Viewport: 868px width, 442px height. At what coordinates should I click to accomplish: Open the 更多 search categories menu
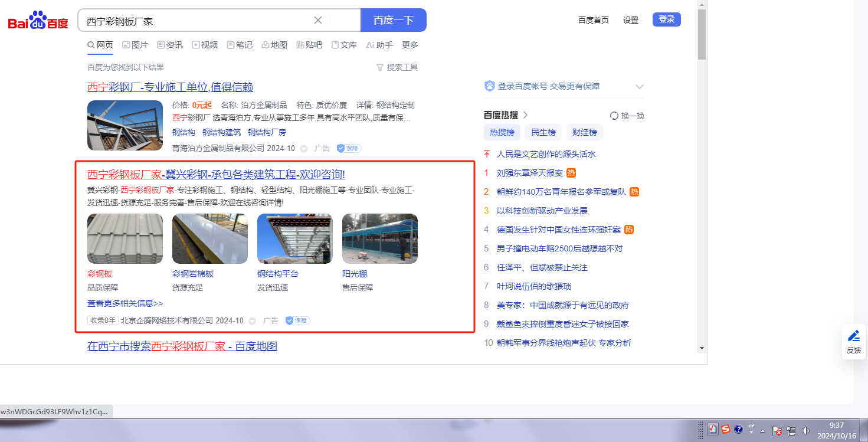tap(410, 45)
